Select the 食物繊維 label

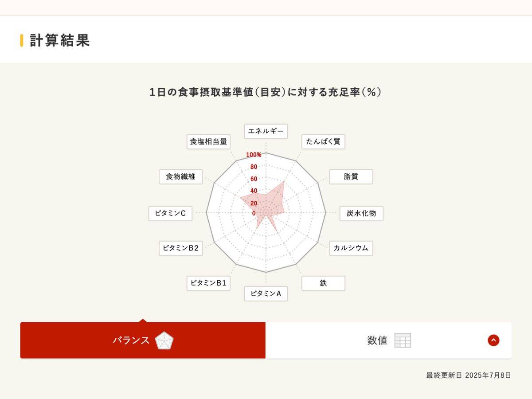click(x=180, y=176)
